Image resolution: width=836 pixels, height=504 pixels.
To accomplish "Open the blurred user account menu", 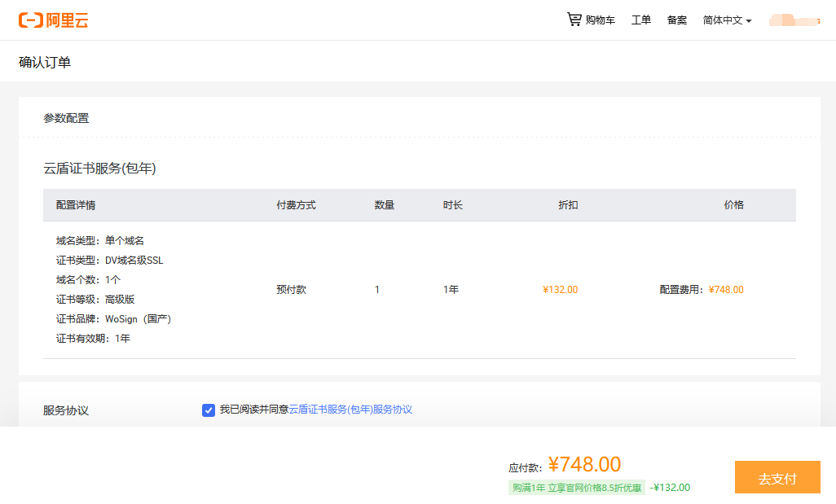I will [794, 20].
